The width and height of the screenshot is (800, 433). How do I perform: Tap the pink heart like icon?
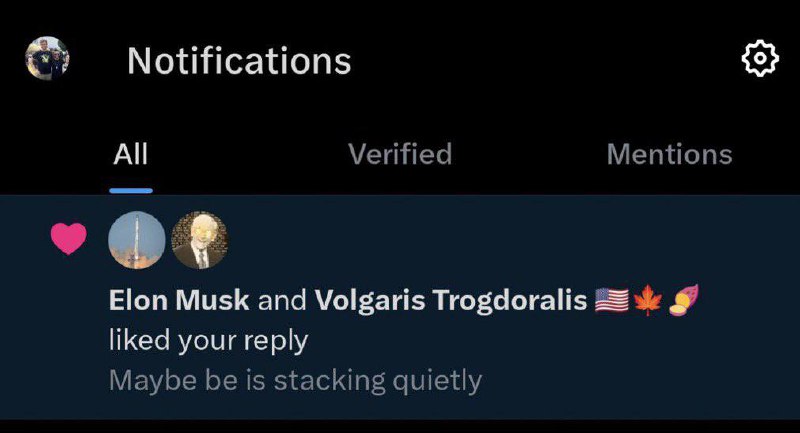pyautogui.click(x=68, y=238)
